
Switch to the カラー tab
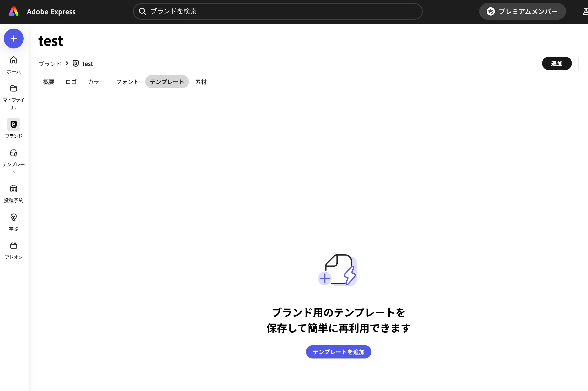coord(96,82)
